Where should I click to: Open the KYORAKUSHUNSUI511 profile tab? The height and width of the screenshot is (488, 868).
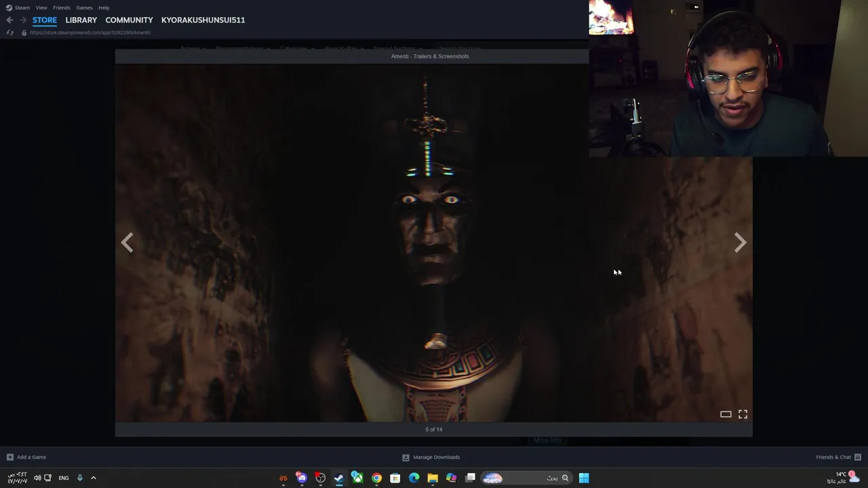click(203, 20)
